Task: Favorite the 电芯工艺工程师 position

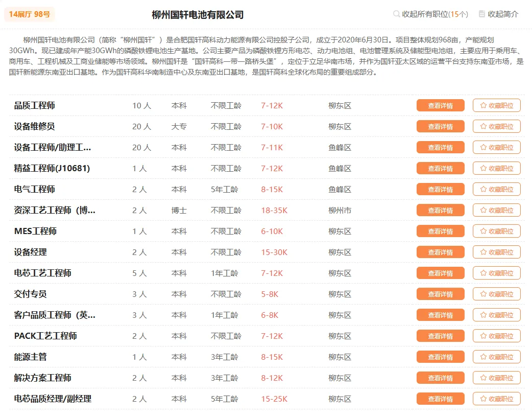Action: pos(497,273)
